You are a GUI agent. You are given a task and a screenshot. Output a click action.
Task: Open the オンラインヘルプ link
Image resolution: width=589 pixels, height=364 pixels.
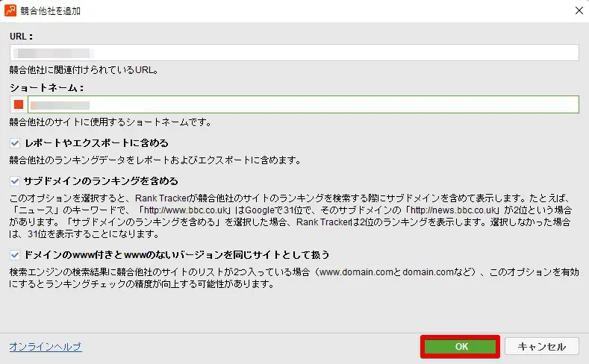[x=45, y=347]
